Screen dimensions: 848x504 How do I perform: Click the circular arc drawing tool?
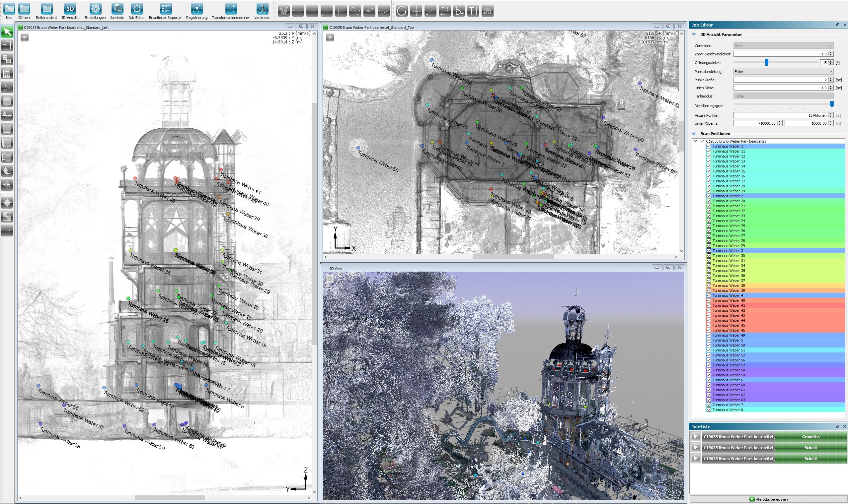[401, 11]
